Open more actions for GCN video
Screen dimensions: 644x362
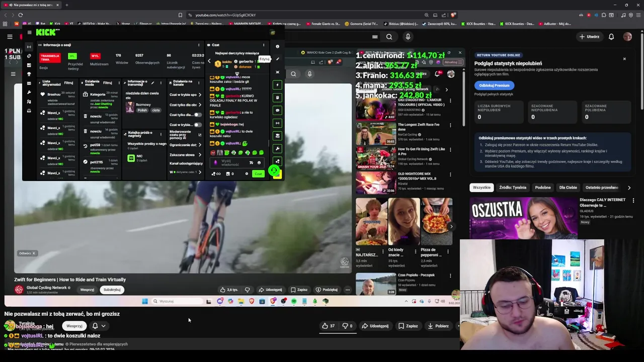click(347, 290)
